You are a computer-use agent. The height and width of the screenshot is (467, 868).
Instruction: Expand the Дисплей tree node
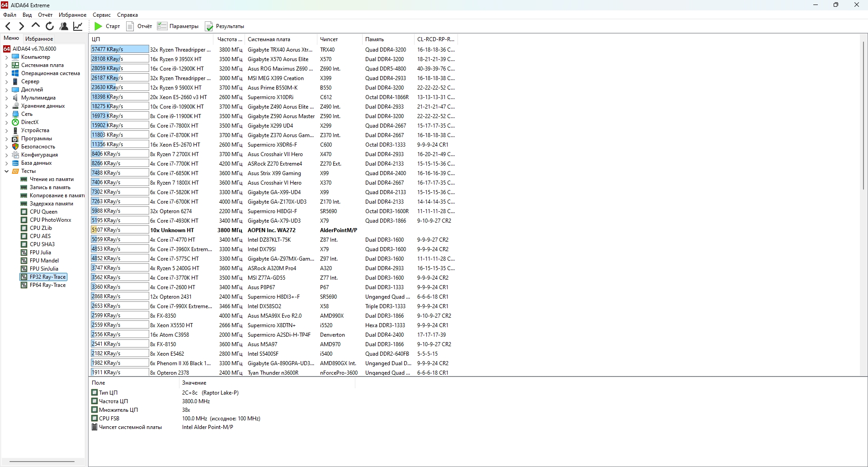(6, 90)
